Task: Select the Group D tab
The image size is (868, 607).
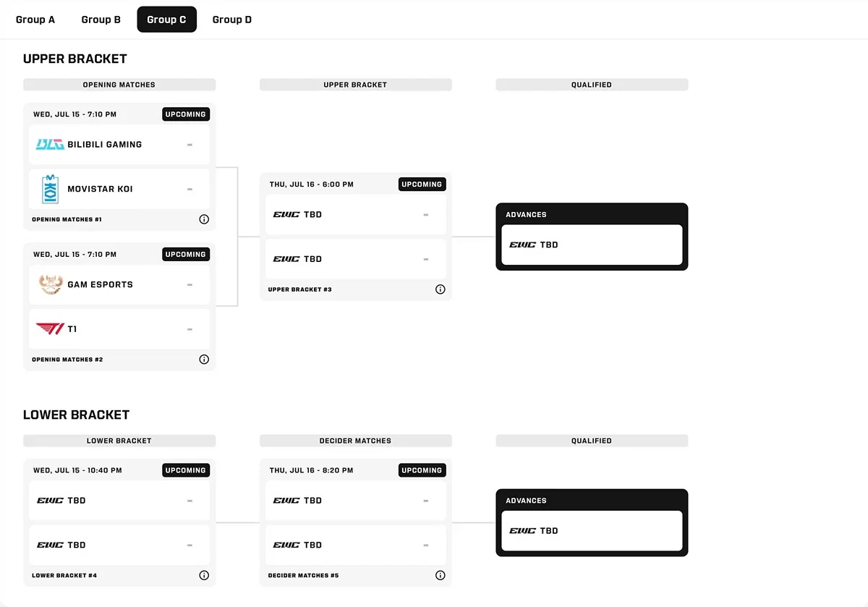Action: 232,20
